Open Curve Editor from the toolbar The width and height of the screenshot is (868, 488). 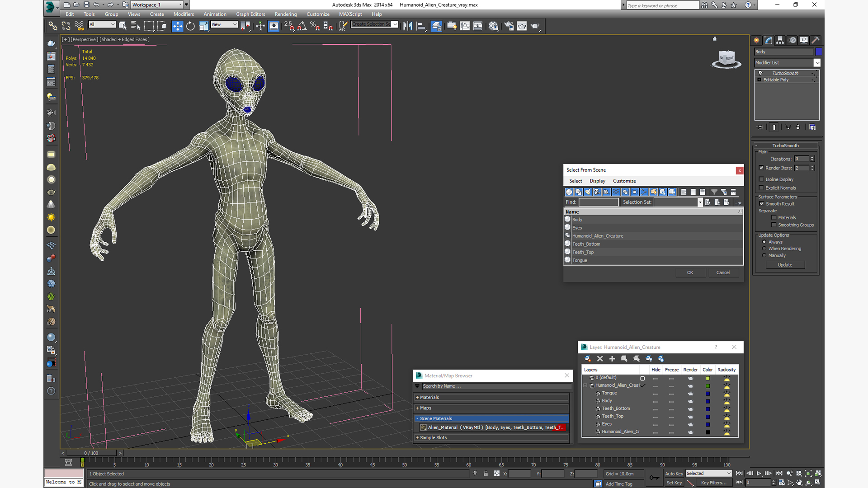point(465,26)
